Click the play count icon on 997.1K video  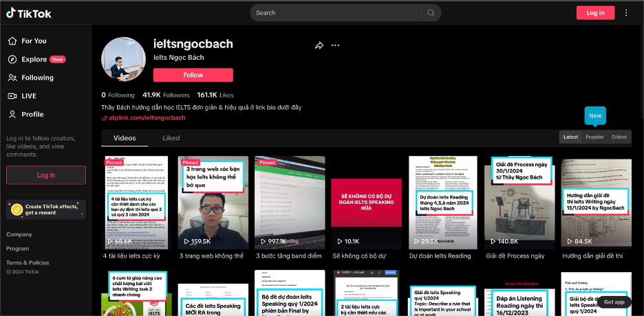point(264,241)
